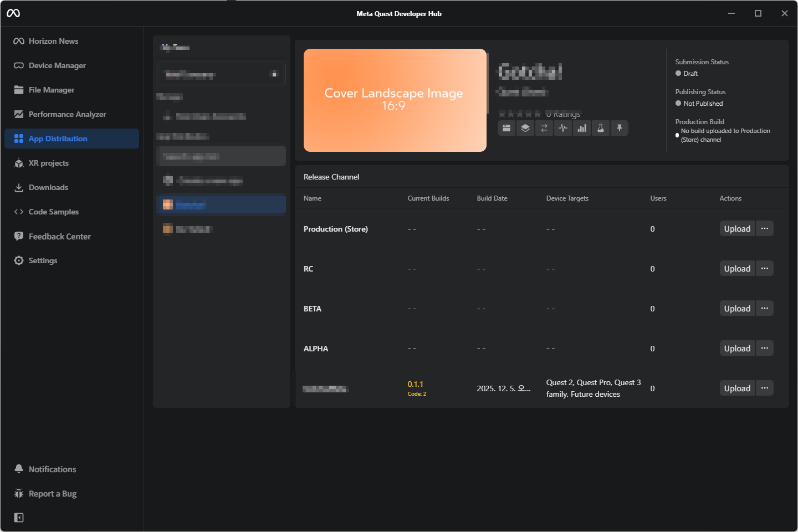This screenshot has width=798, height=532.
Task: Open more actions for the 0.1.1 build row
Action: [765, 388]
